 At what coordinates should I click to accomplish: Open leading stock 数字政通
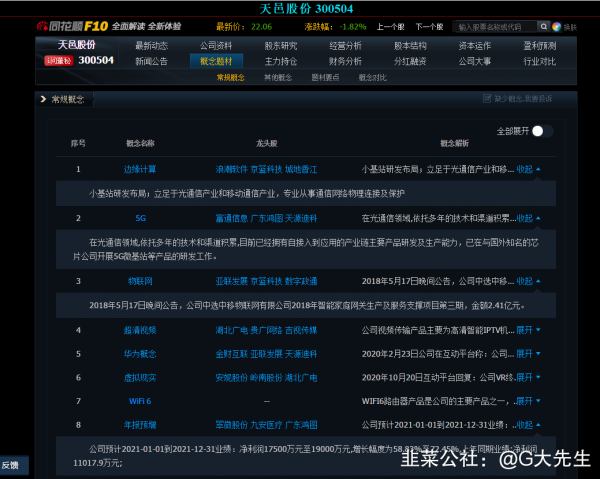click(301, 281)
